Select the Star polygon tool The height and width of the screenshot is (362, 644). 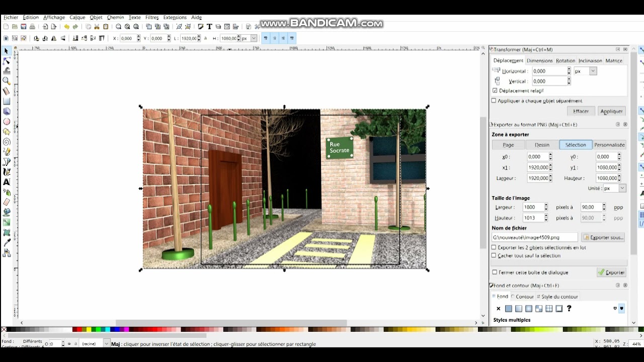[x=7, y=132]
